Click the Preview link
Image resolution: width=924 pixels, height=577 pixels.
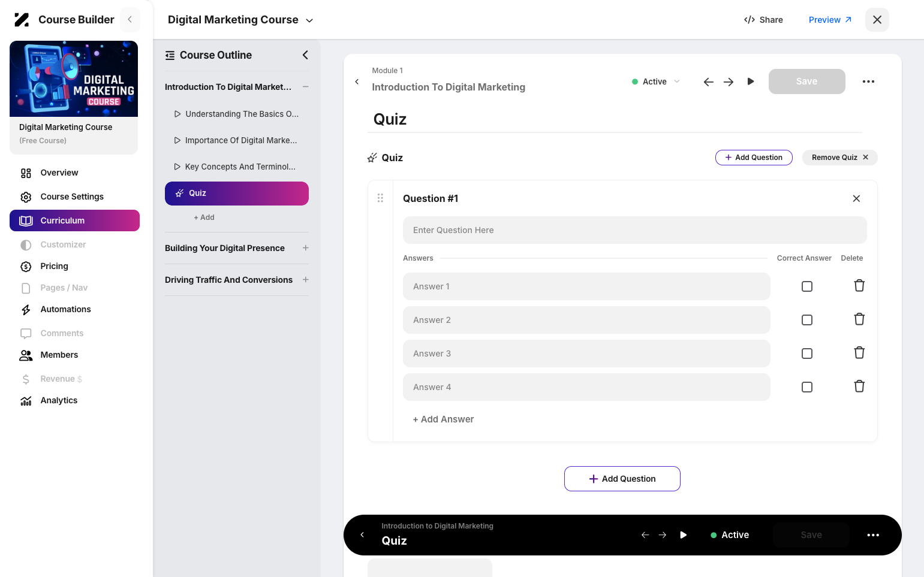point(830,20)
